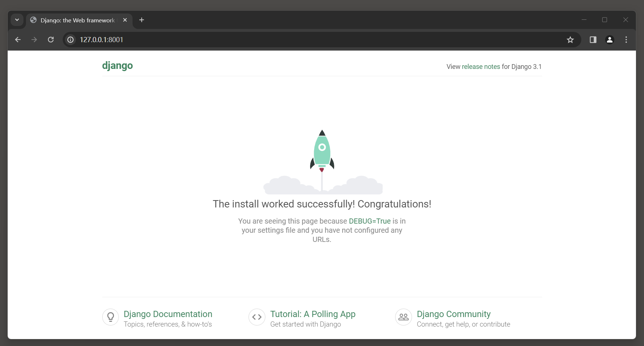This screenshot has height=346, width=644.
Task: Open Django Documentation link
Action: tap(168, 314)
